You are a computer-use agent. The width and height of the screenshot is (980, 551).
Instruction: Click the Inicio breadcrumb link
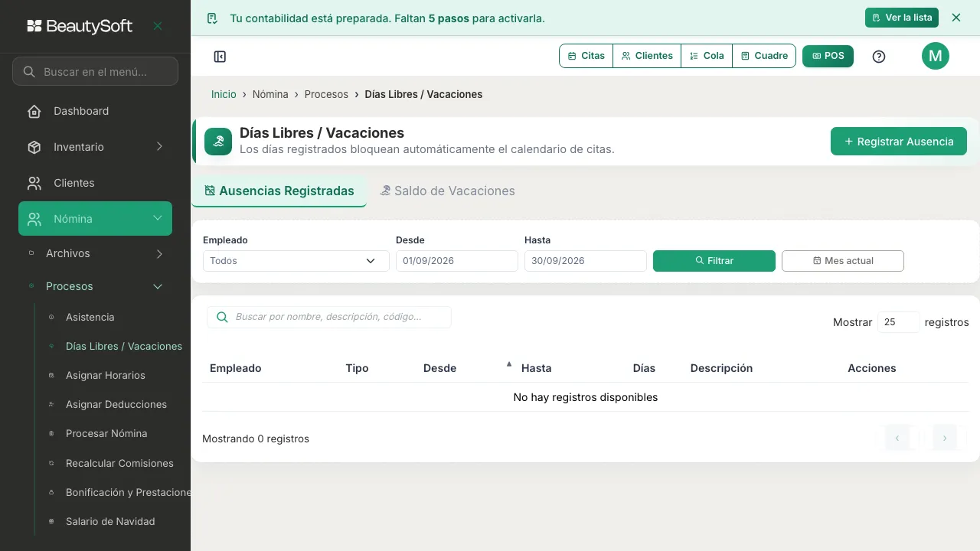[x=224, y=94]
